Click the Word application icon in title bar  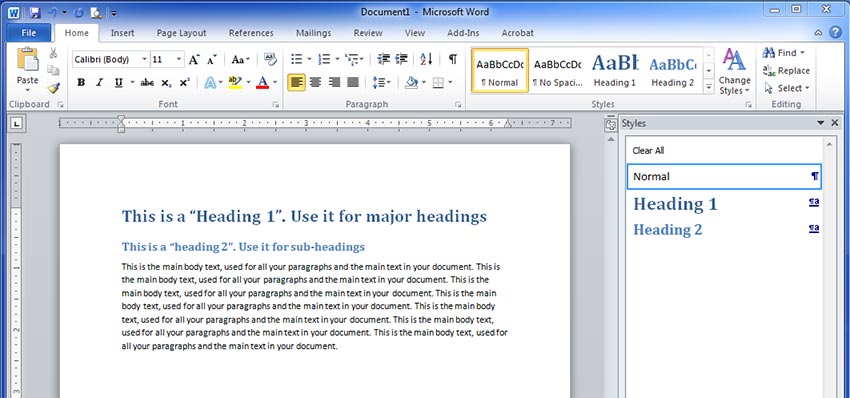[14, 12]
